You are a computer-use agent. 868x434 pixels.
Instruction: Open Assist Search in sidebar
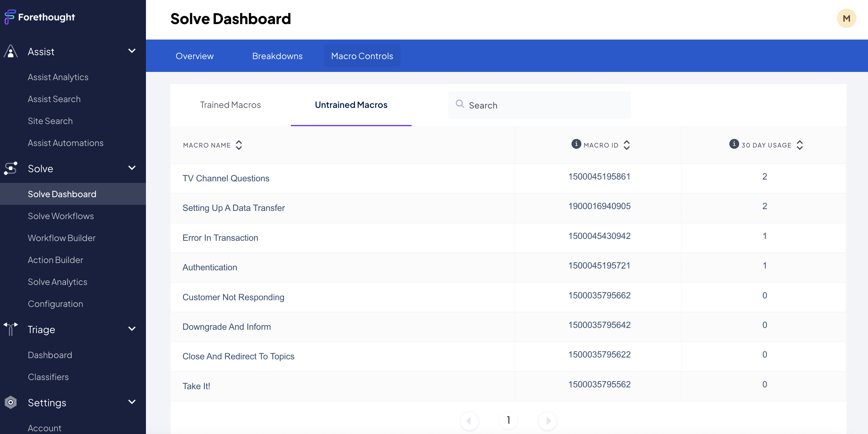click(x=54, y=99)
